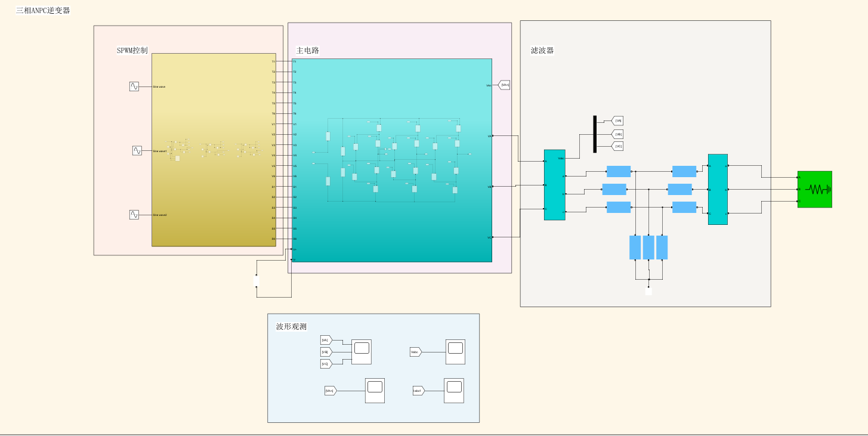The height and width of the screenshot is (436, 868).
Task: Select the black mux bar in the 滤波器 area
Action: pos(594,134)
